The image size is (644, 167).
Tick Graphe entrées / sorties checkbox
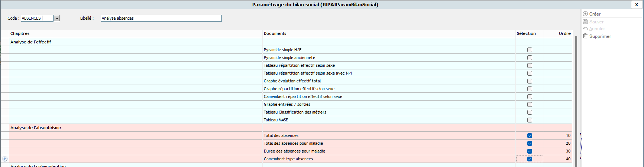coord(530,104)
